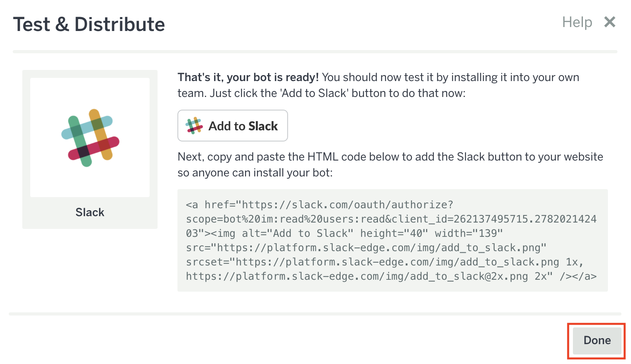Open the Help link
This screenshot has width=631, height=364.
pos(576,22)
